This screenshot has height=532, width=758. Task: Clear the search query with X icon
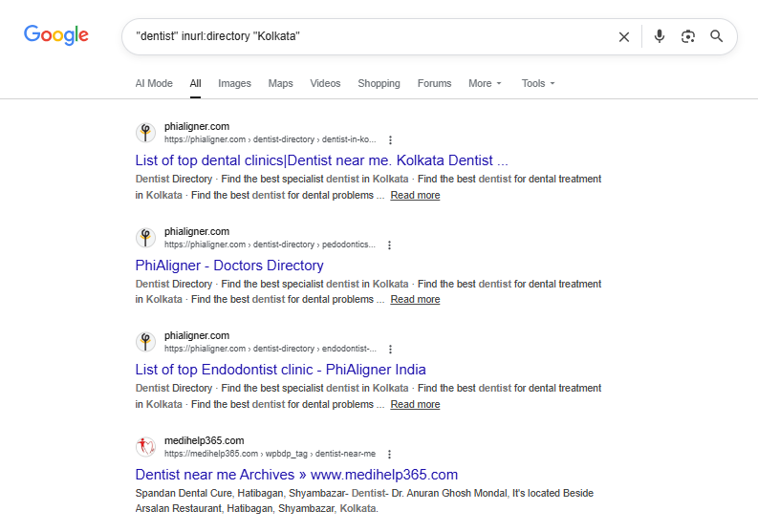coord(624,36)
